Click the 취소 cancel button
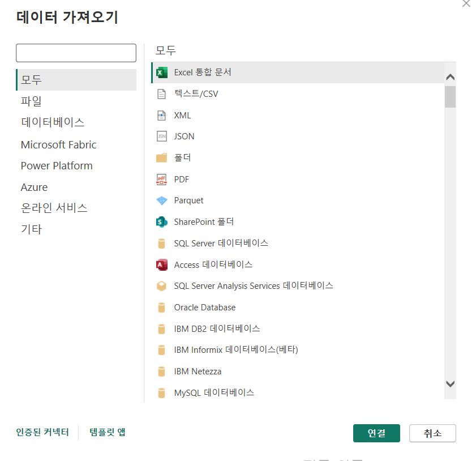Viewport: 476px width, 461px height. click(432, 433)
